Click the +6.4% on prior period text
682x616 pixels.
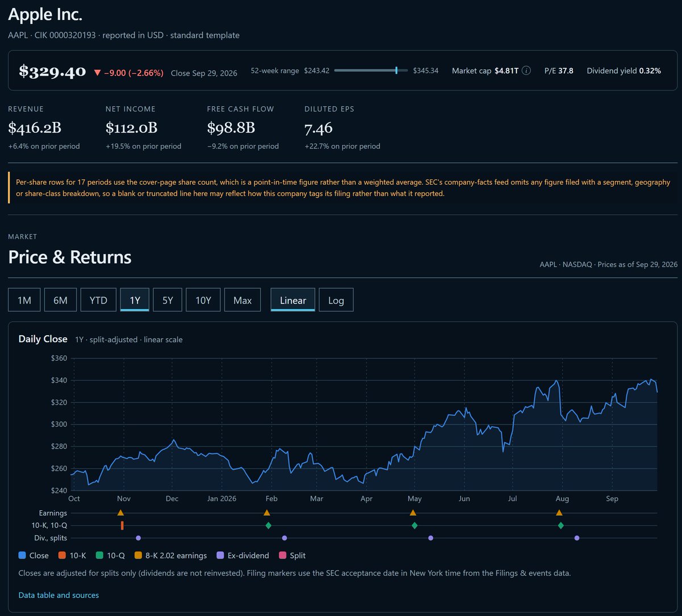coord(44,146)
